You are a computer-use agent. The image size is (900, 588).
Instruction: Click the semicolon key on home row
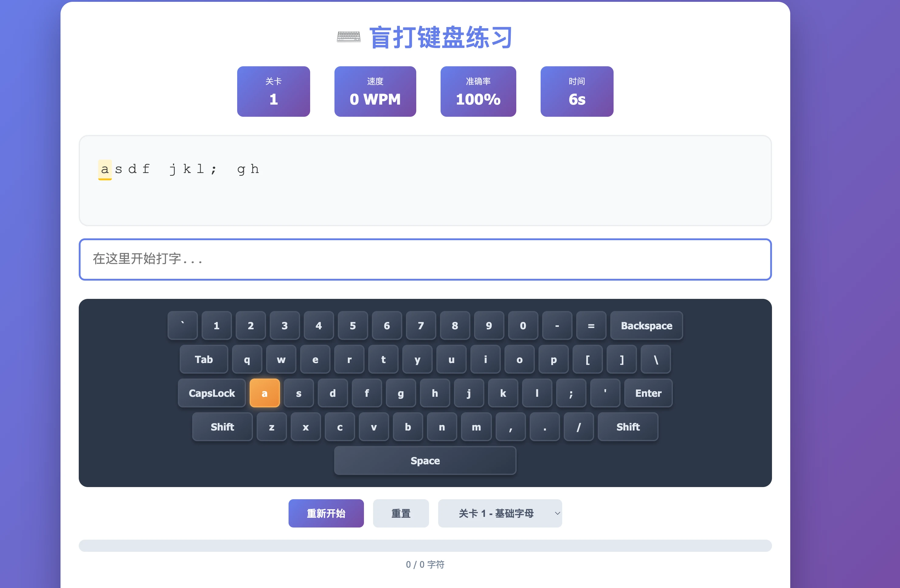coord(571,393)
